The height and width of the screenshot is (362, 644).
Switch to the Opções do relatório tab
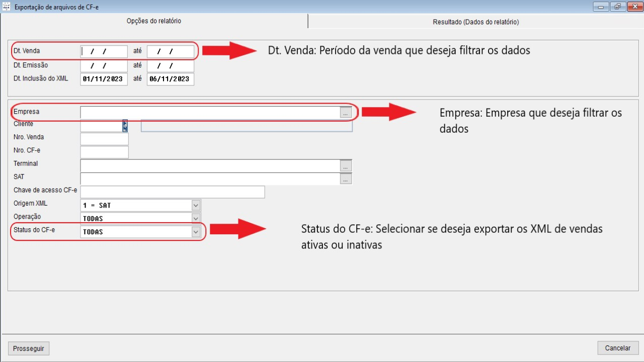point(154,21)
